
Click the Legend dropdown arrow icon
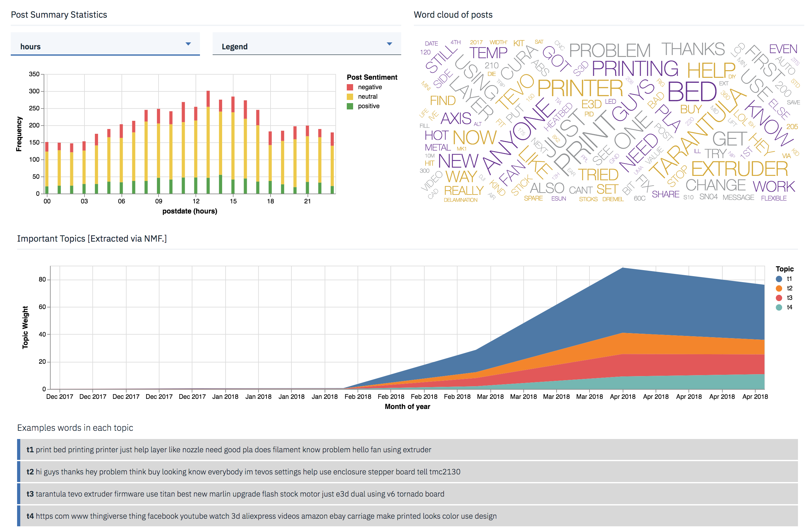[389, 44]
